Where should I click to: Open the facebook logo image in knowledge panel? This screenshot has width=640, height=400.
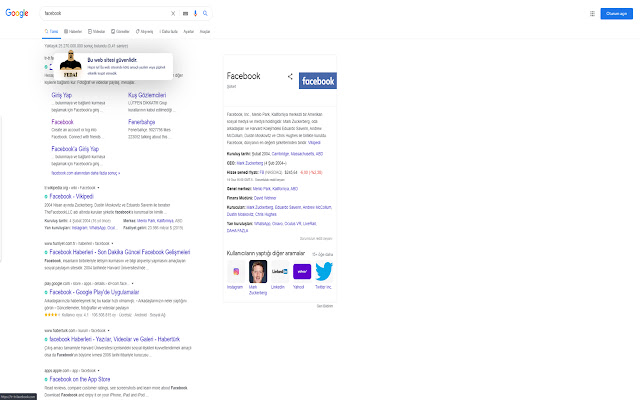point(318,81)
